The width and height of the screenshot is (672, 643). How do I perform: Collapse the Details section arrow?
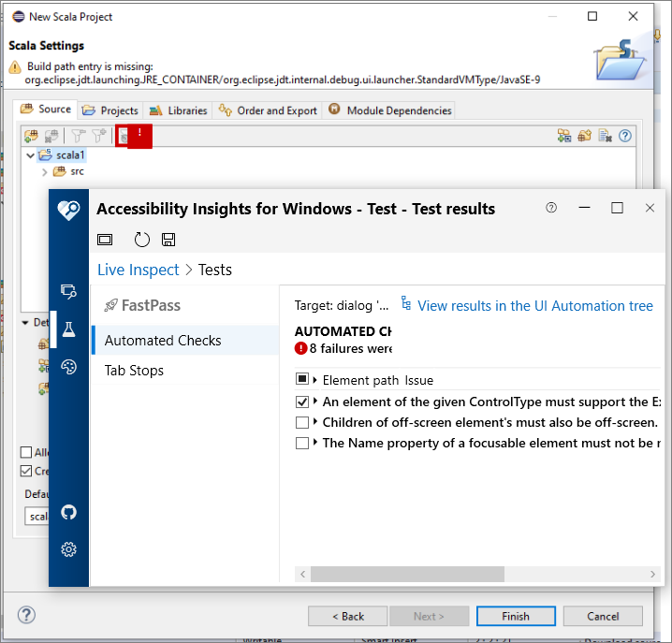25,322
